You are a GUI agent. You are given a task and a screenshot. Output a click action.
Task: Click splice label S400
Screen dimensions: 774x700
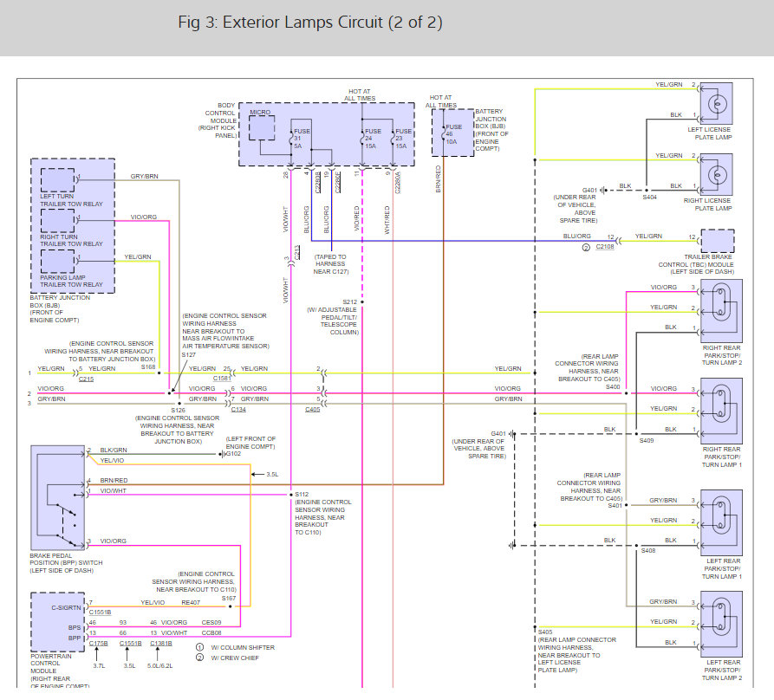(x=613, y=386)
